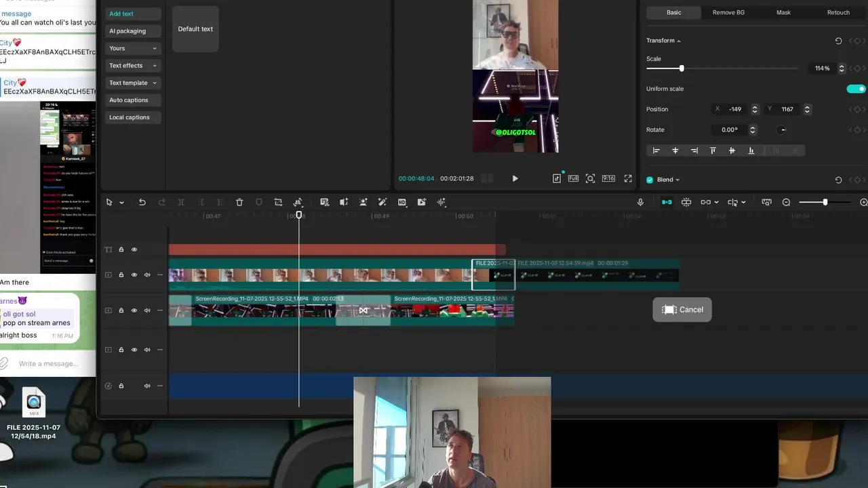Hide the text track with eye icon
The width and height of the screenshot is (868, 488).
click(134, 249)
